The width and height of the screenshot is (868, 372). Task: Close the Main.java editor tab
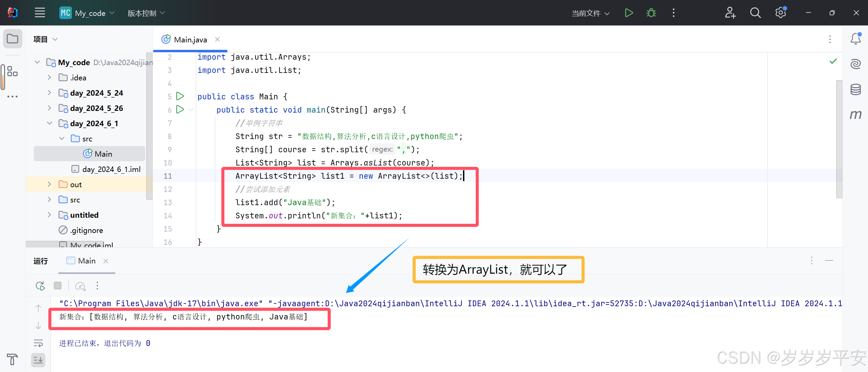click(217, 39)
